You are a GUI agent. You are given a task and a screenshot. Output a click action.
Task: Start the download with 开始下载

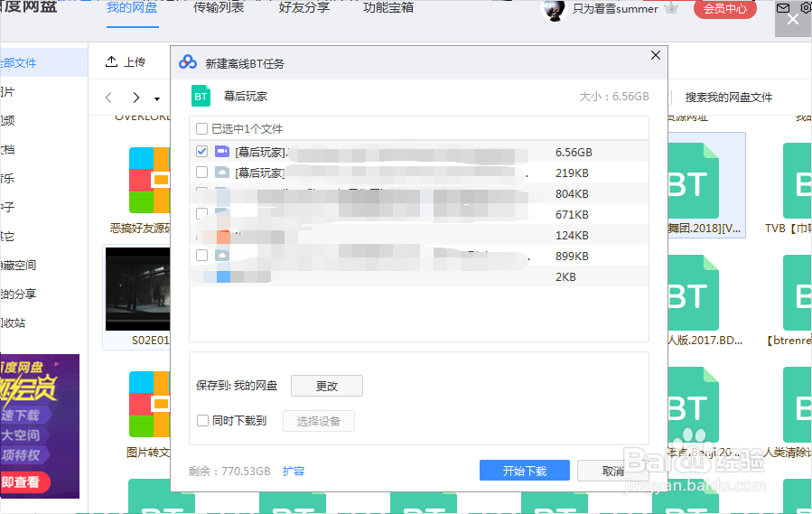coord(525,471)
